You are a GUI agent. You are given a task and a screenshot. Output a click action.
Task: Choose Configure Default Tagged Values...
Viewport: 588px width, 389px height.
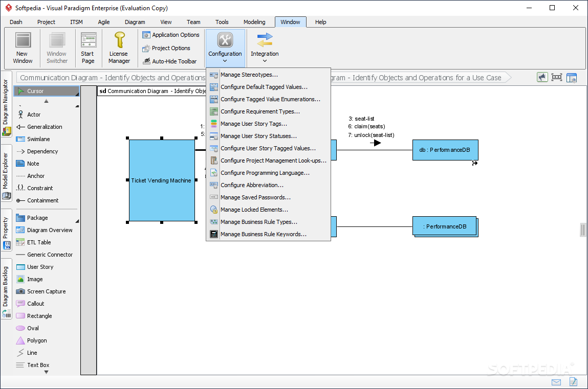click(269, 87)
